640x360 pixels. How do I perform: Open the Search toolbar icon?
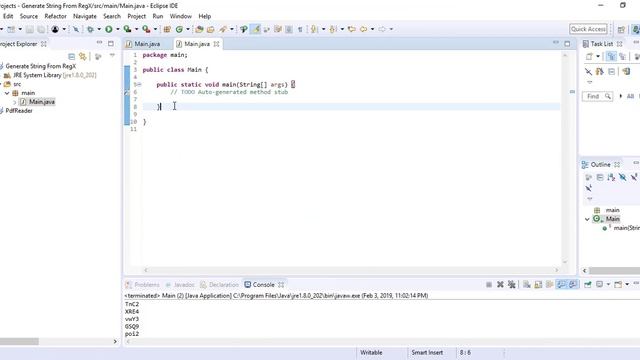click(x=223, y=29)
